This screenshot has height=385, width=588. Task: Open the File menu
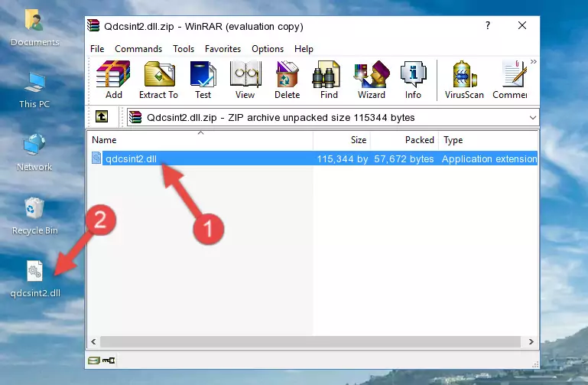click(97, 49)
